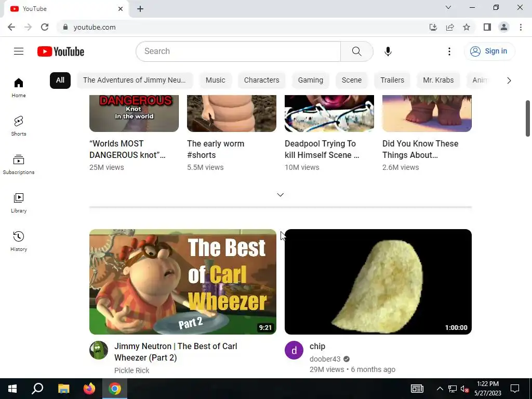Toggle Chrome side panel
The image size is (532, 399).
[487, 27]
